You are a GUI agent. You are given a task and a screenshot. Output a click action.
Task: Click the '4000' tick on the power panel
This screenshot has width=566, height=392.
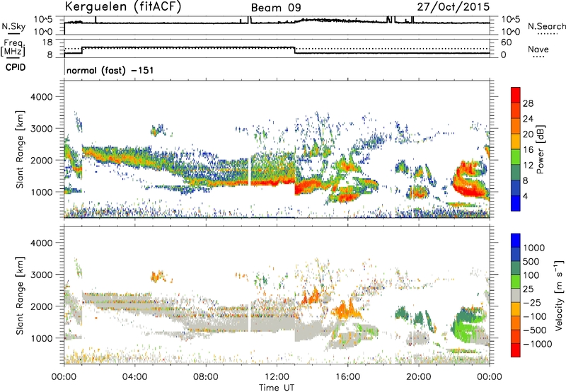41,97
